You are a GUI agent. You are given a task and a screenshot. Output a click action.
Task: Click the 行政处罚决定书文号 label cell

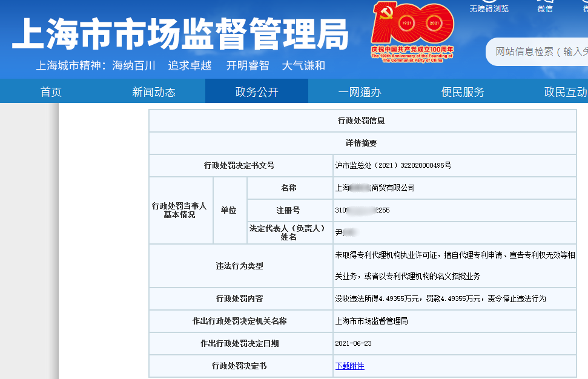pyautogui.click(x=241, y=165)
